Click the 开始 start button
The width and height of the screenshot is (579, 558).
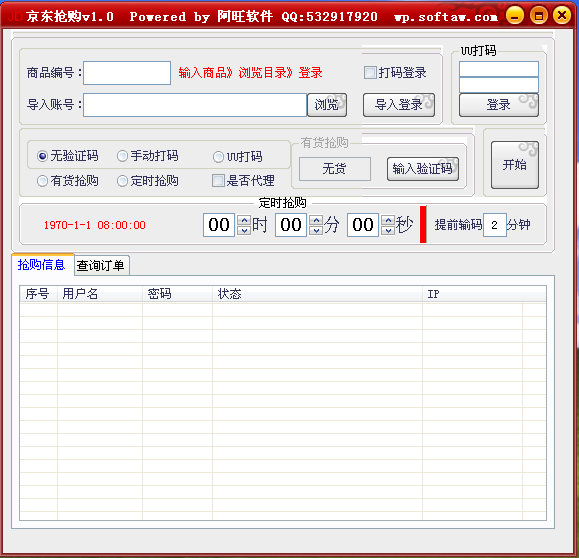click(x=514, y=165)
